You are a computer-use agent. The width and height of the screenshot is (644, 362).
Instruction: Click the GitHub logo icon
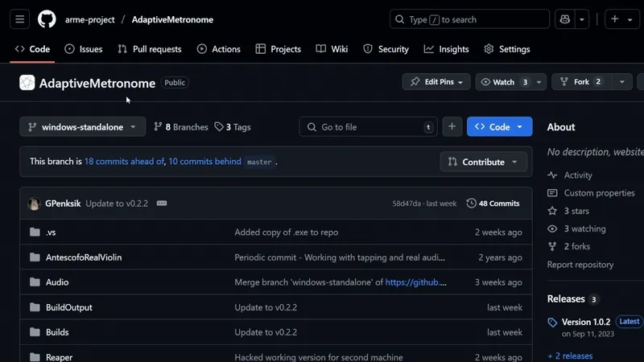(47, 19)
